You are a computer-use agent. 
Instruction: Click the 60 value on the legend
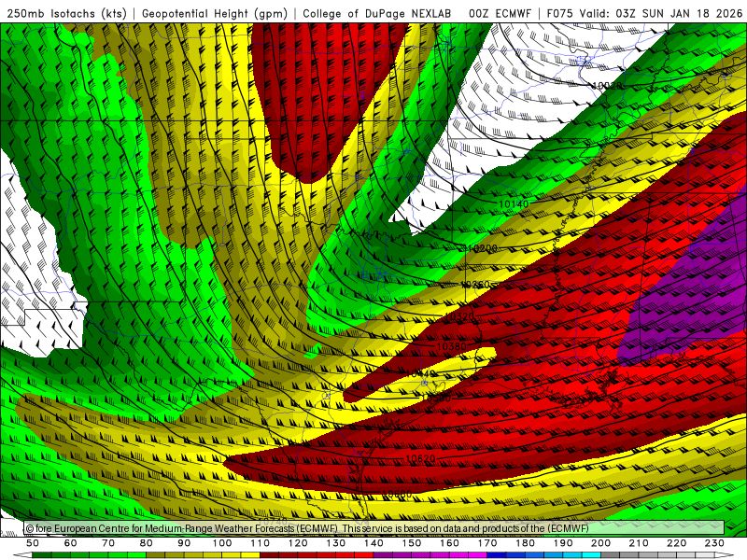[x=71, y=543]
